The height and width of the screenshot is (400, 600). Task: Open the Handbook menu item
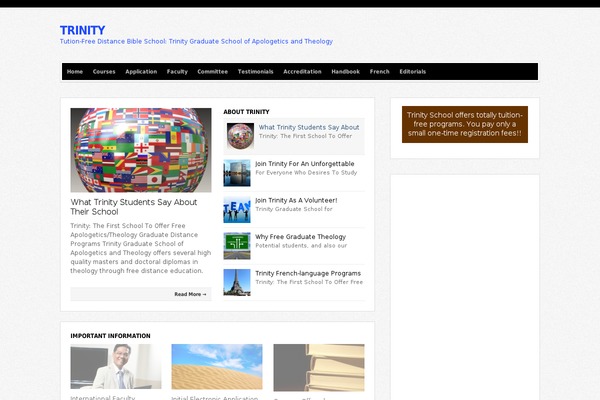(x=346, y=72)
